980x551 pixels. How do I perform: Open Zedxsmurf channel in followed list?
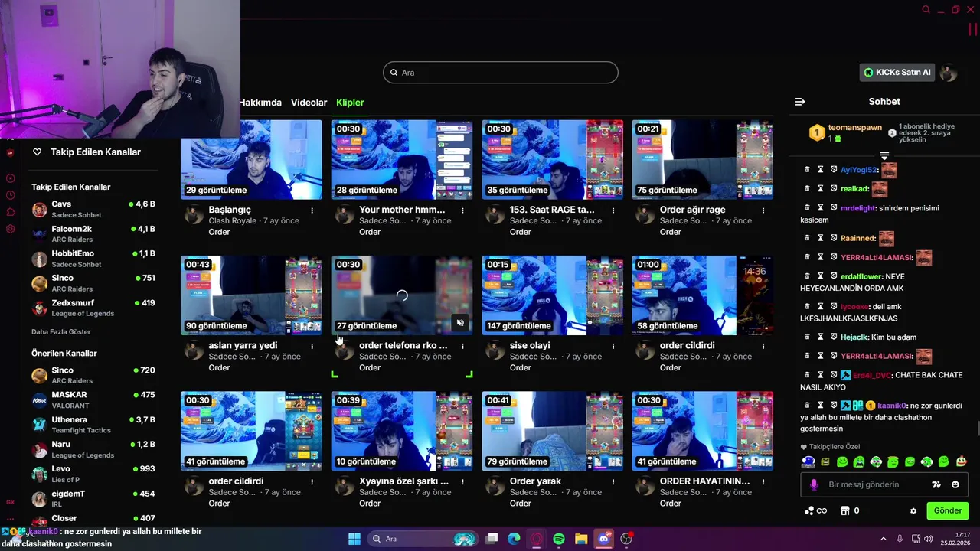93,308
